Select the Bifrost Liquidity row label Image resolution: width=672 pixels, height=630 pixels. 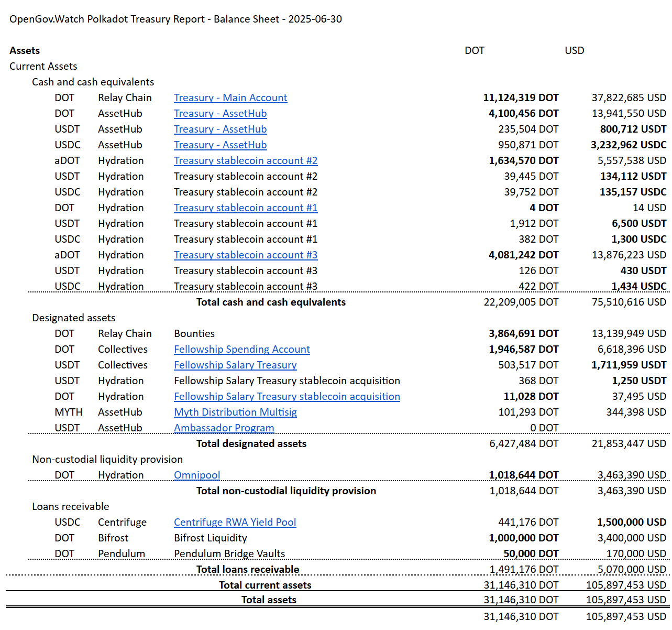pos(211,538)
